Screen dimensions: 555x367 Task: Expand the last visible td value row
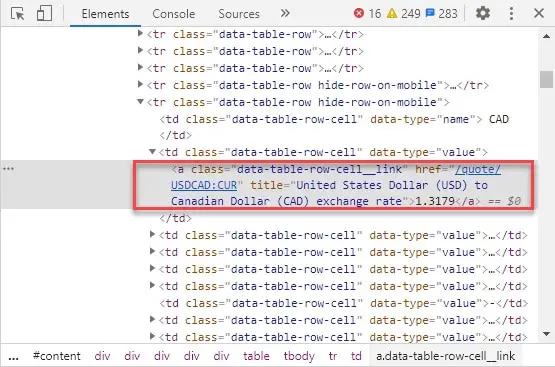pyautogui.click(x=152, y=336)
